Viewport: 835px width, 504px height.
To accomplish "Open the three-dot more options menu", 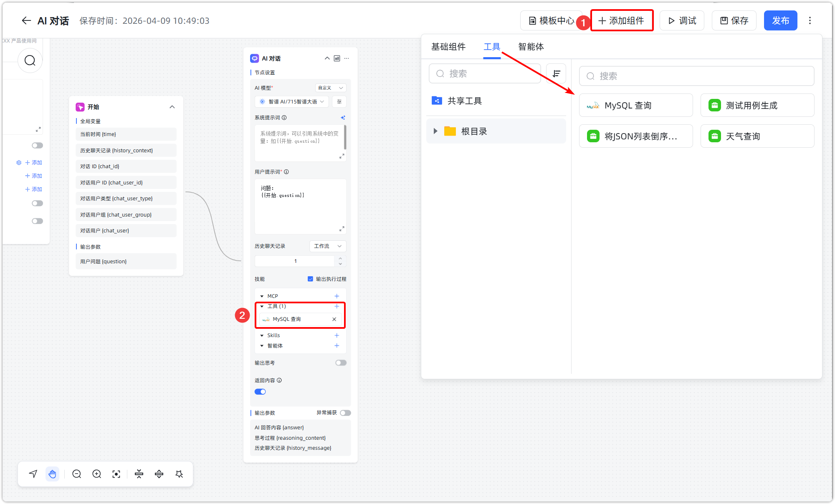I will tap(810, 20).
